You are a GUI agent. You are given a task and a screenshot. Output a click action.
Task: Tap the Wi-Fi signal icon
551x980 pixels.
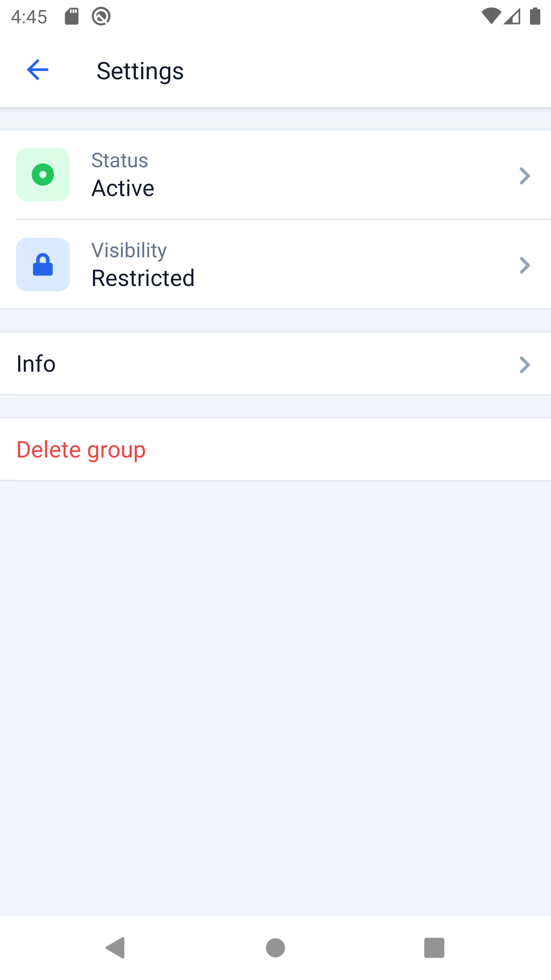click(x=491, y=16)
